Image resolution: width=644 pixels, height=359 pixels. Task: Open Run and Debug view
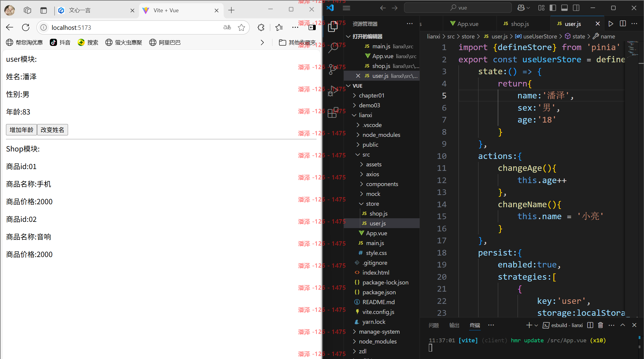(333, 91)
